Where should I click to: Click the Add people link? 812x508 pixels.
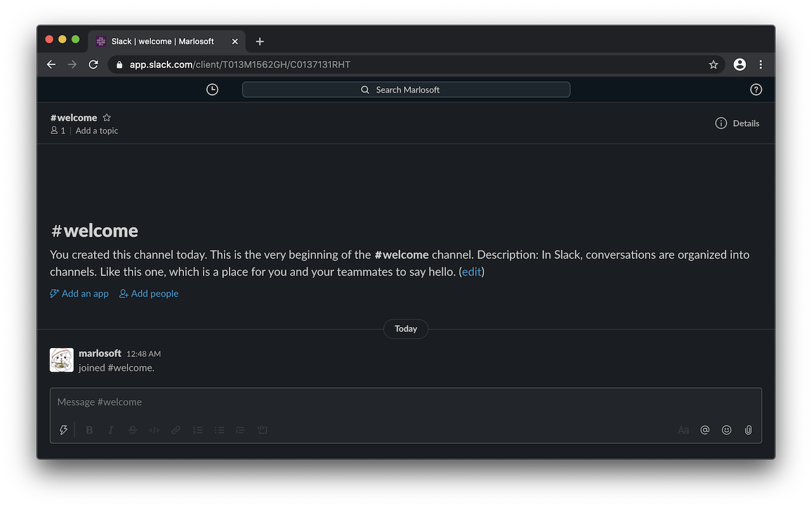coord(149,293)
